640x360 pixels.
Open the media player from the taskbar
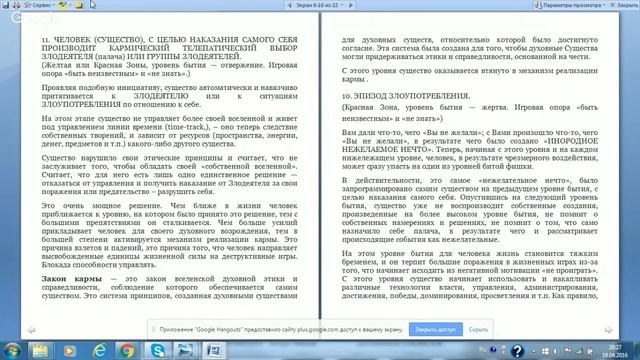(69, 351)
